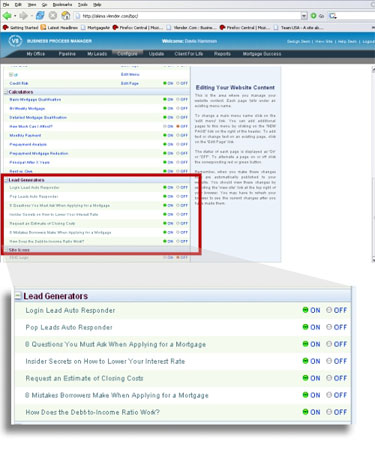
Task: Turn ON How Much Can I Afford
Action: click(165, 127)
